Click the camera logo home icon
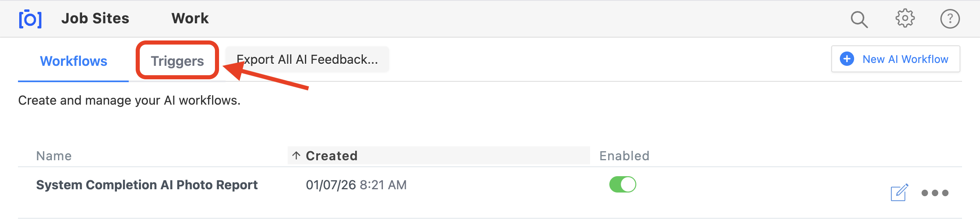The width and height of the screenshot is (980, 224). (30, 19)
